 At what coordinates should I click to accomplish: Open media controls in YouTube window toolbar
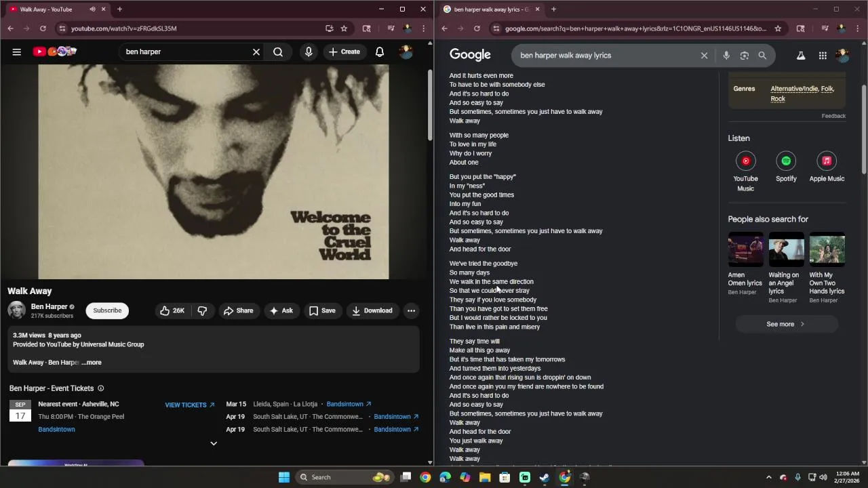[x=391, y=28]
